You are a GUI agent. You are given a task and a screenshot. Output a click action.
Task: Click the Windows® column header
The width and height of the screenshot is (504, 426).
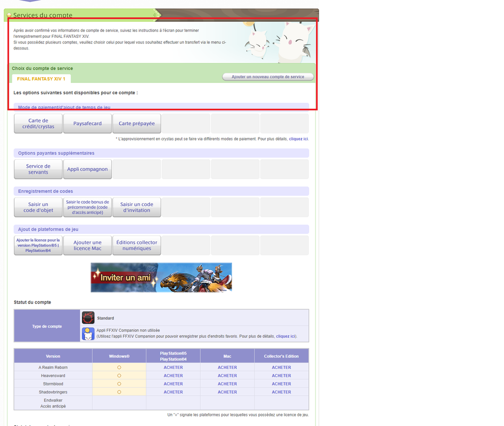pyautogui.click(x=119, y=356)
